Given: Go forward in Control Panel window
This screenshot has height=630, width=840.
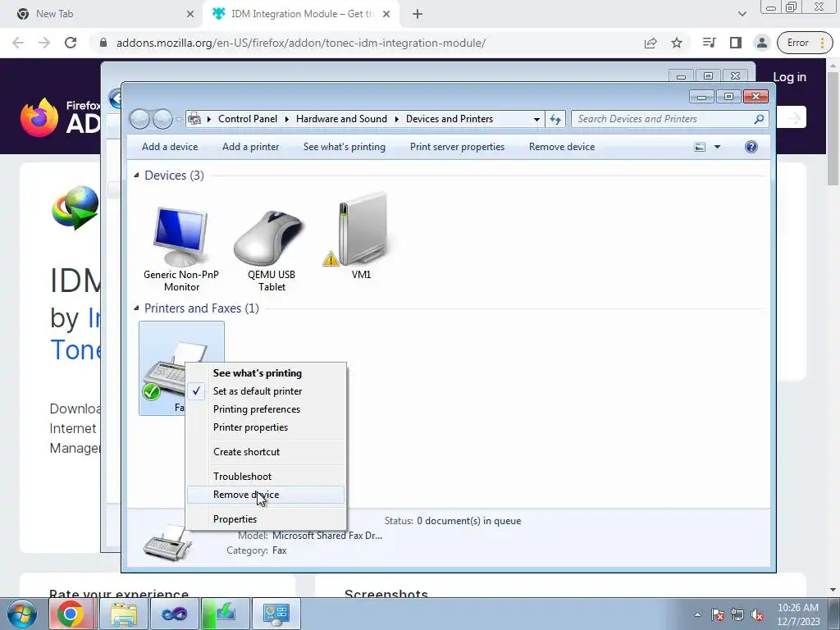Looking at the screenshot, I should (x=162, y=119).
